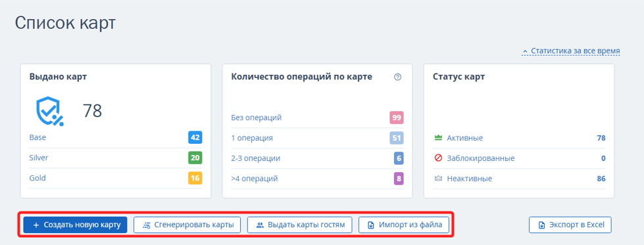Click red blocked icon beside Заблокированные
The image size is (644, 245).
pyautogui.click(x=438, y=158)
